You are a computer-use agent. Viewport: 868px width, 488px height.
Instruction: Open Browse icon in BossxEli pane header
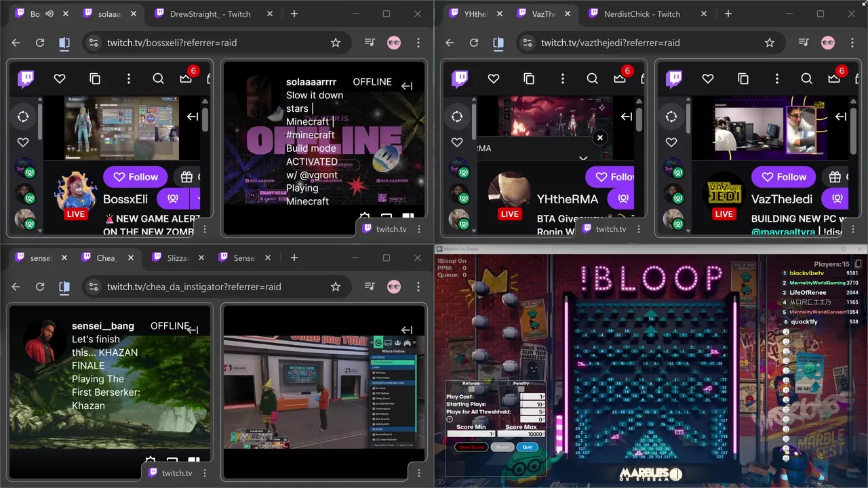pos(95,79)
